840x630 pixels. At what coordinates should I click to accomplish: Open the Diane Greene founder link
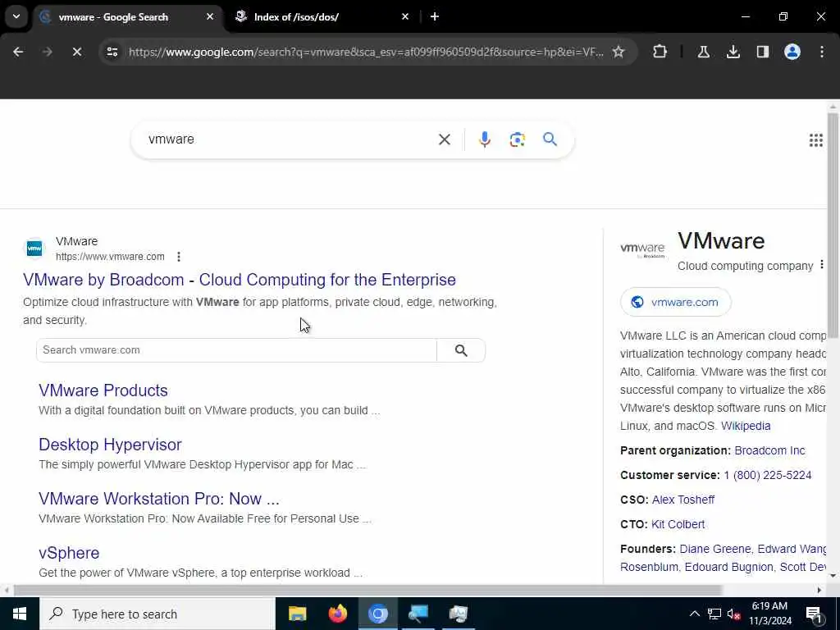715,549
